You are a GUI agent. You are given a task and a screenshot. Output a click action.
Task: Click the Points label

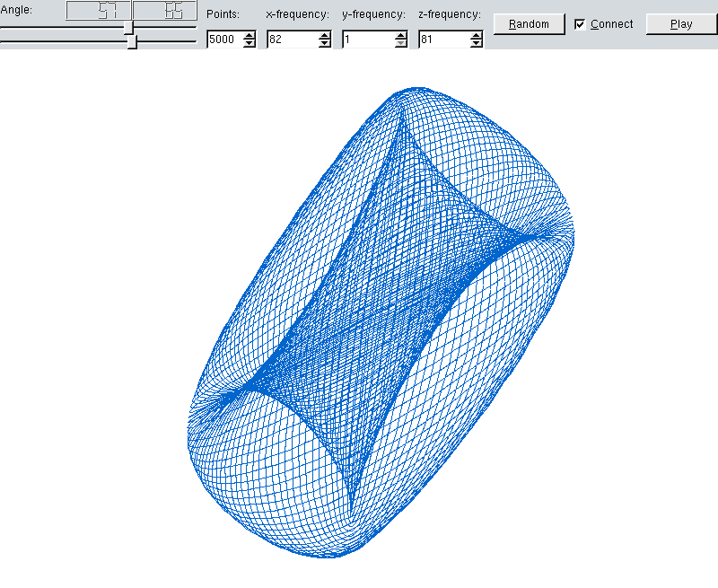(223, 14)
